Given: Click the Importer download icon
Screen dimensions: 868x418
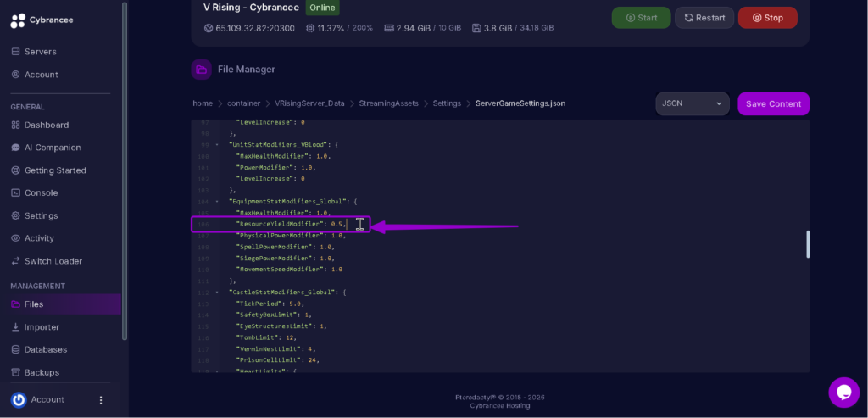Looking at the screenshot, I should click(15, 327).
